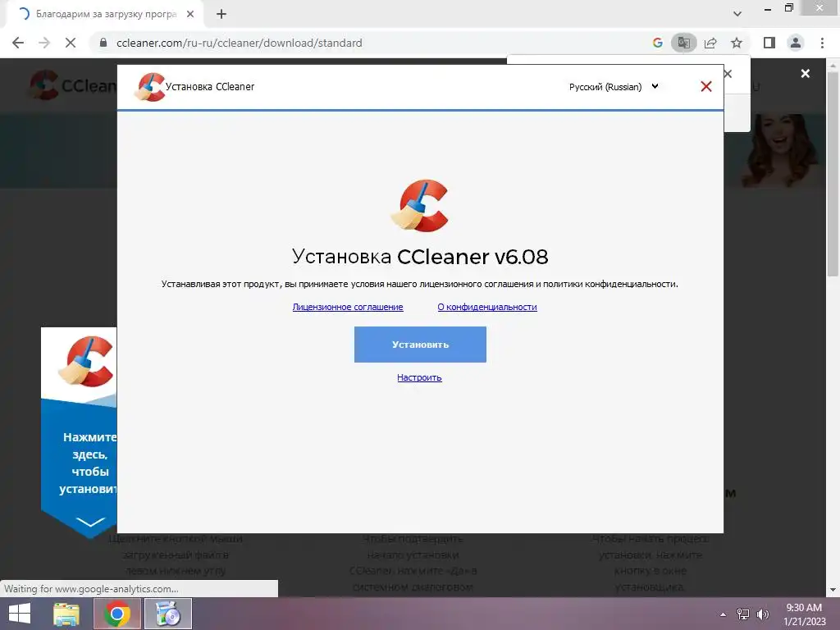Click the installer taskbar icon
This screenshot has width=840, height=630.
[x=168, y=614]
